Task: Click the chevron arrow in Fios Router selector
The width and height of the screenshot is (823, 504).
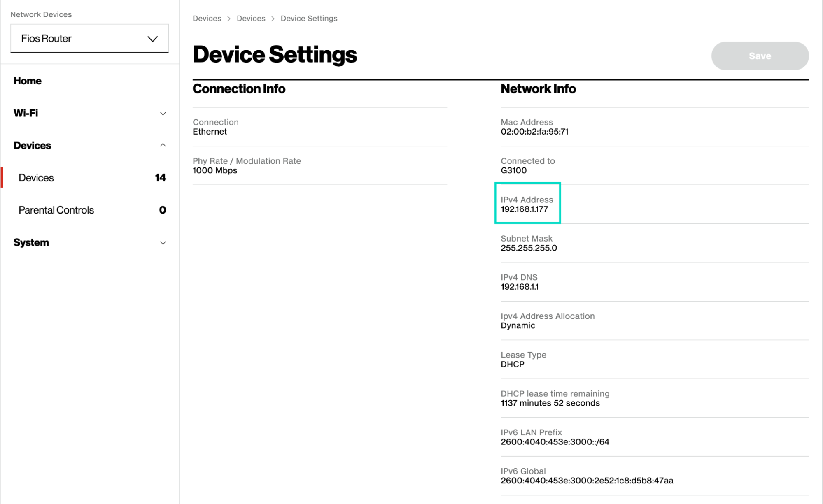Action: point(153,39)
